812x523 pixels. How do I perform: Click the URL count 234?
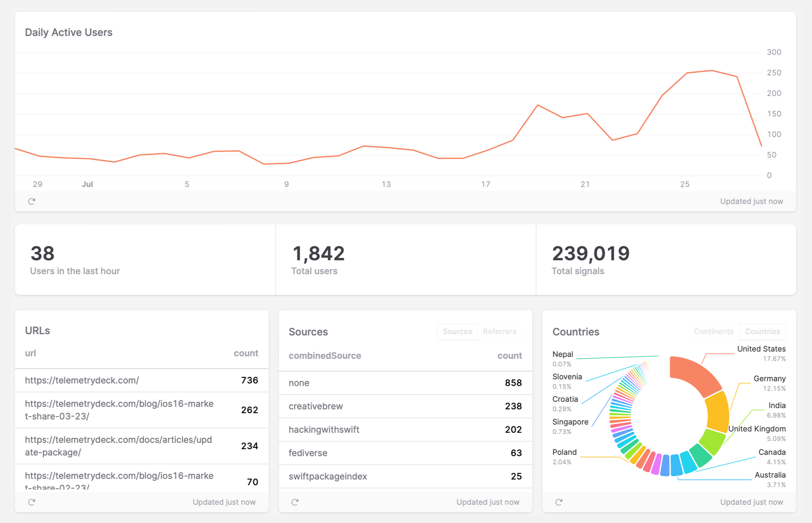[250, 446]
